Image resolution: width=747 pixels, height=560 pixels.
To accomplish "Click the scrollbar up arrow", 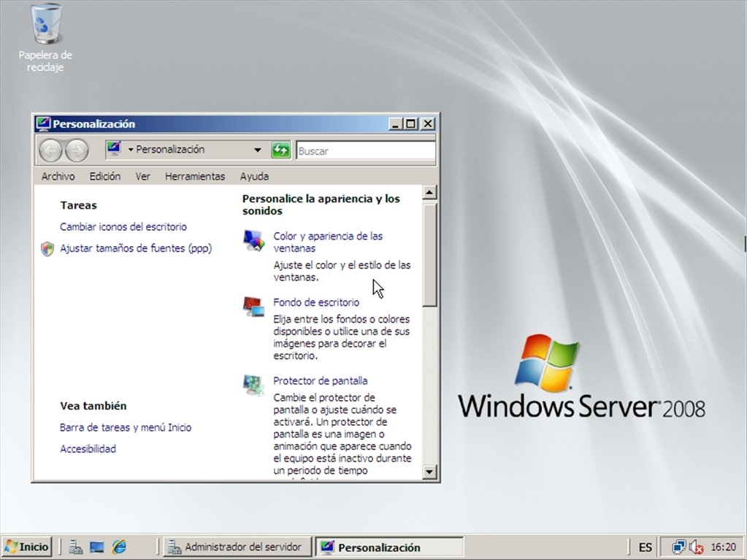I will point(429,192).
